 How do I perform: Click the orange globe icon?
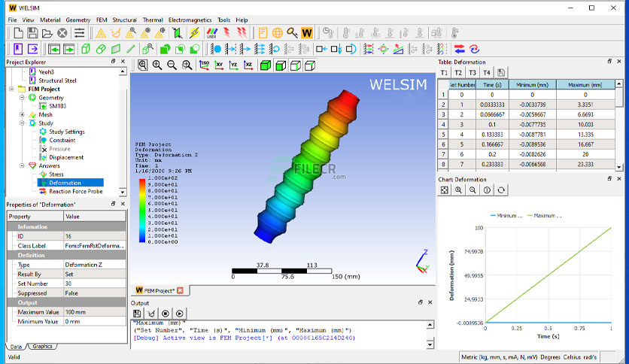tap(277, 33)
